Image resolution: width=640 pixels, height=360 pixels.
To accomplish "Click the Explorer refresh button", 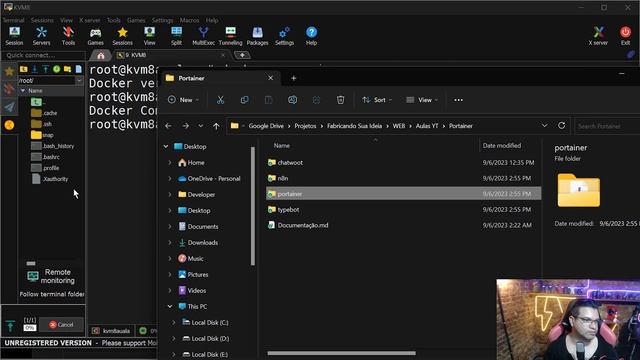I will coord(562,126).
